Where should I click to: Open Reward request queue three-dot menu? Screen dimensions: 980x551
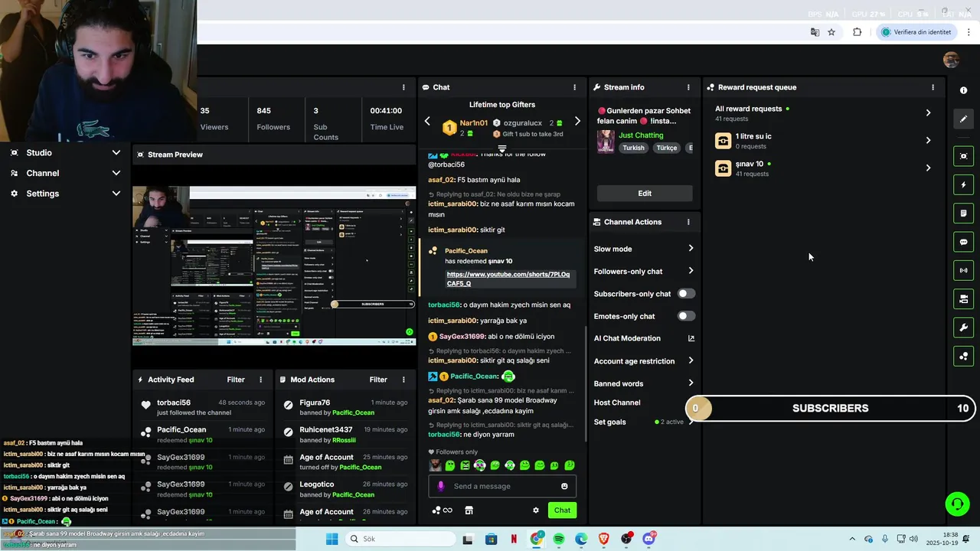pos(933,87)
